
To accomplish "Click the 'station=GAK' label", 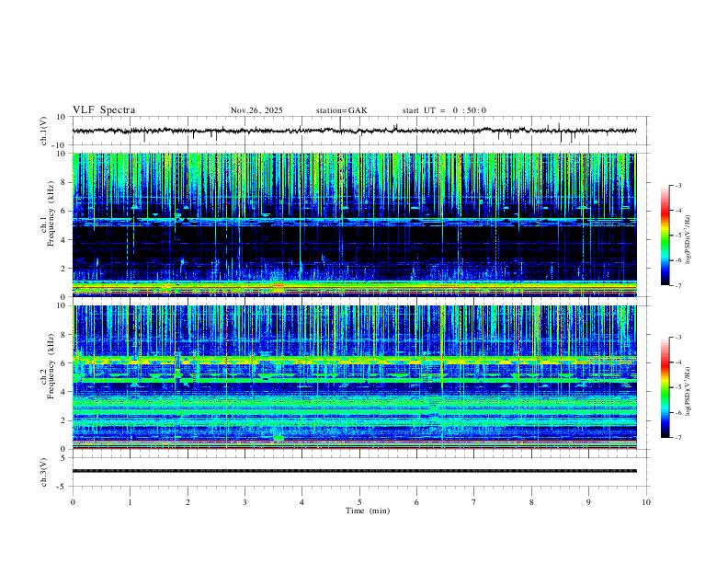I will tap(341, 110).
